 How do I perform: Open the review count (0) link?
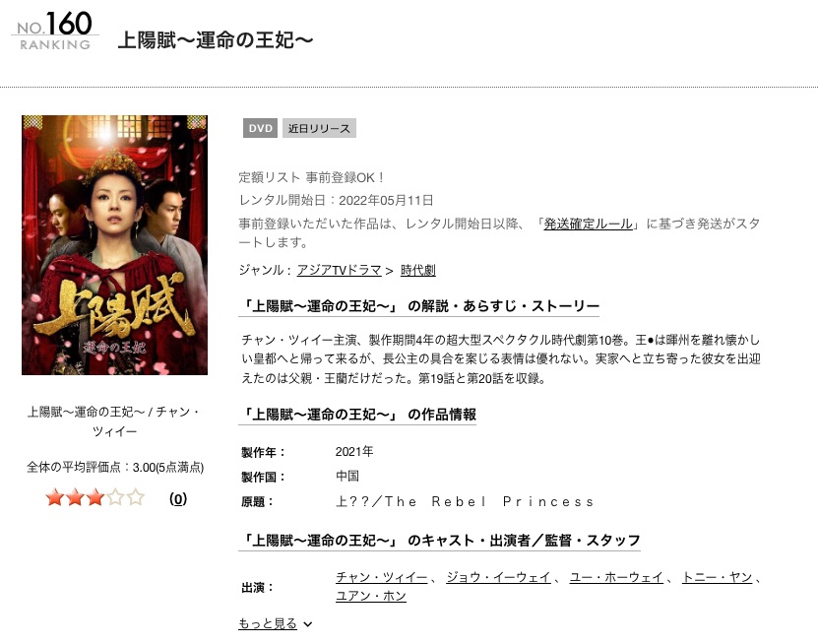(178, 499)
